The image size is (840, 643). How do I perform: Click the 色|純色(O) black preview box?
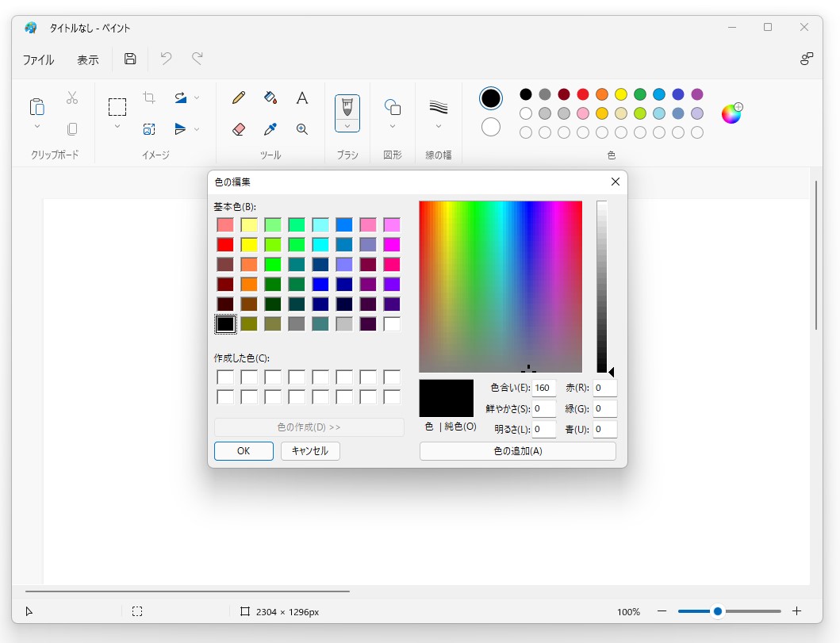tap(447, 398)
